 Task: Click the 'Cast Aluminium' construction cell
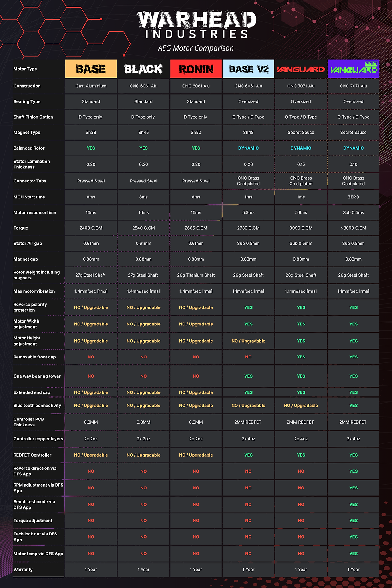(91, 86)
